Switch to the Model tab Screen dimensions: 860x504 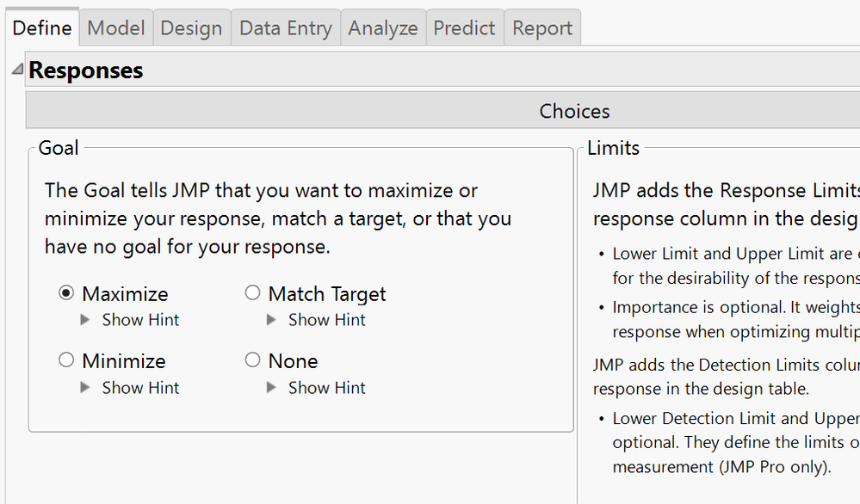coord(115,27)
